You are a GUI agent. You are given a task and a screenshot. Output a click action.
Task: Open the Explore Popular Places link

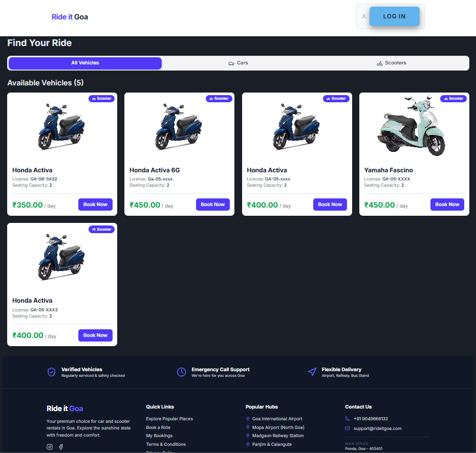pyautogui.click(x=169, y=419)
